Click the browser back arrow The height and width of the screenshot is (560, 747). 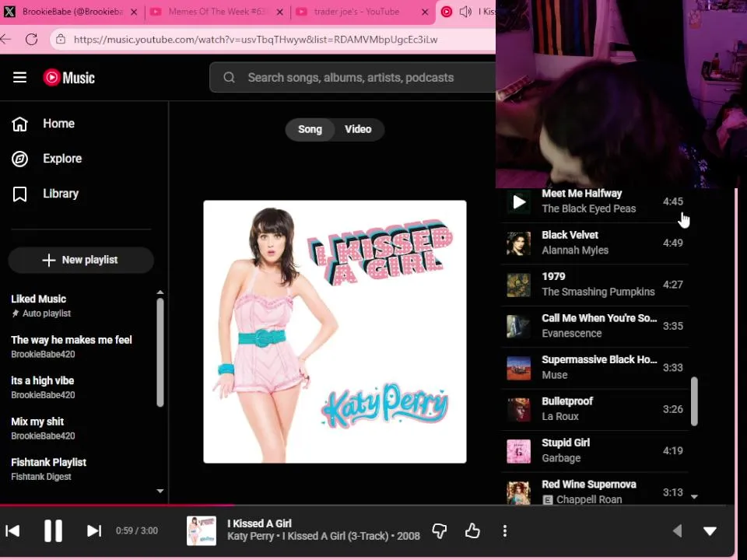pyautogui.click(x=5, y=39)
